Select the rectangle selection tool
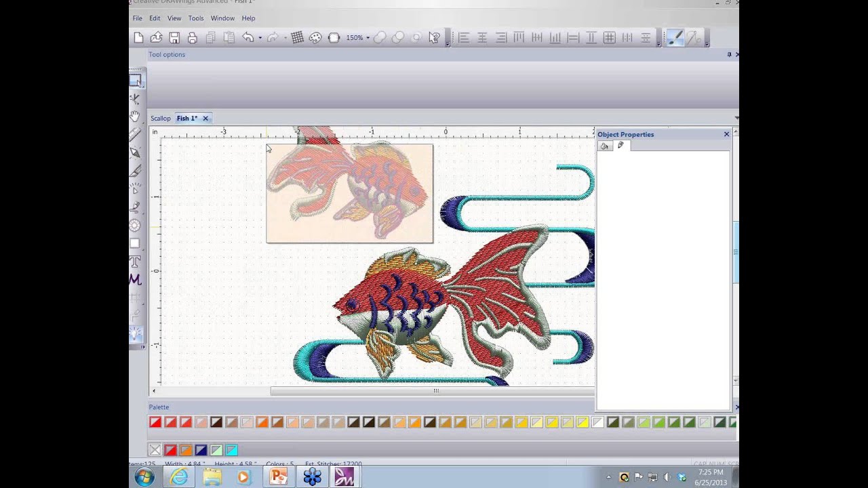Viewport: 868px width, 488px height. (135, 80)
